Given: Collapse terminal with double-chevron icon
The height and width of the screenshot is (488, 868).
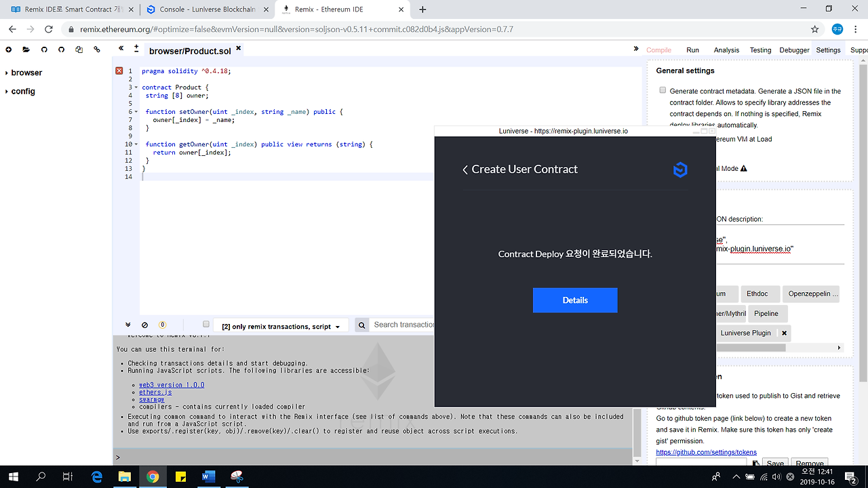Looking at the screenshot, I should click(x=127, y=325).
